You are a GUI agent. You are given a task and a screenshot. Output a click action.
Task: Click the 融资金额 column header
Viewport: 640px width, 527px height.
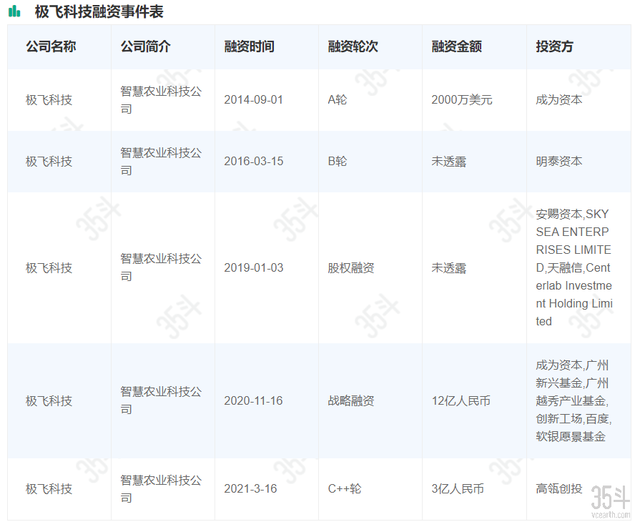click(457, 47)
